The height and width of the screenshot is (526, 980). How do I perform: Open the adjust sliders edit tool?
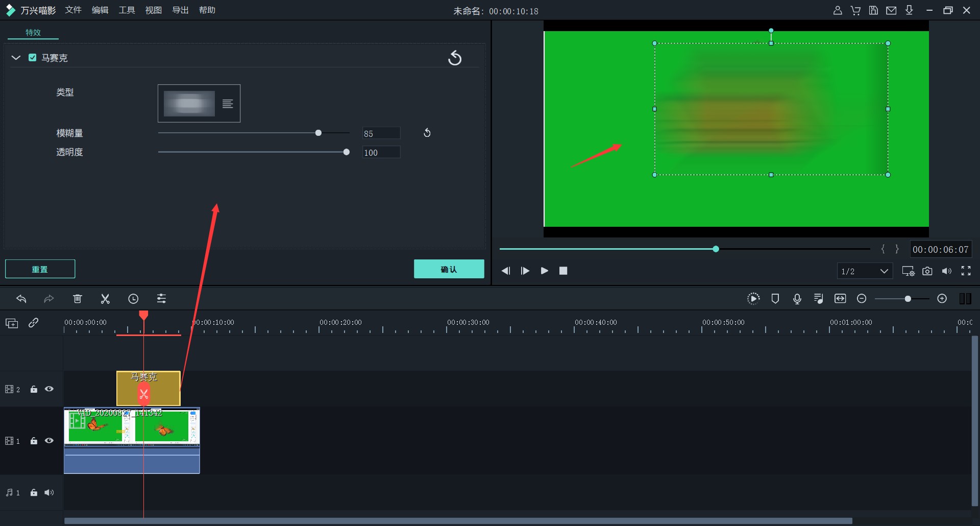[161, 299]
